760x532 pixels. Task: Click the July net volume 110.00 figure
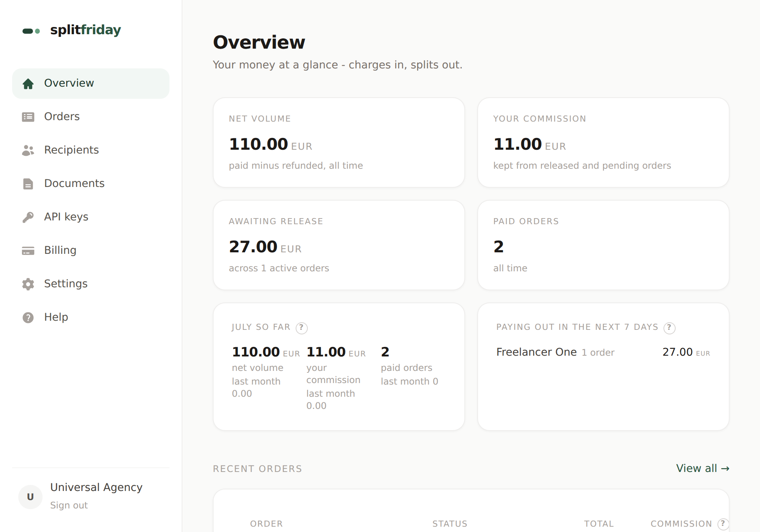[x=266, y=352]
